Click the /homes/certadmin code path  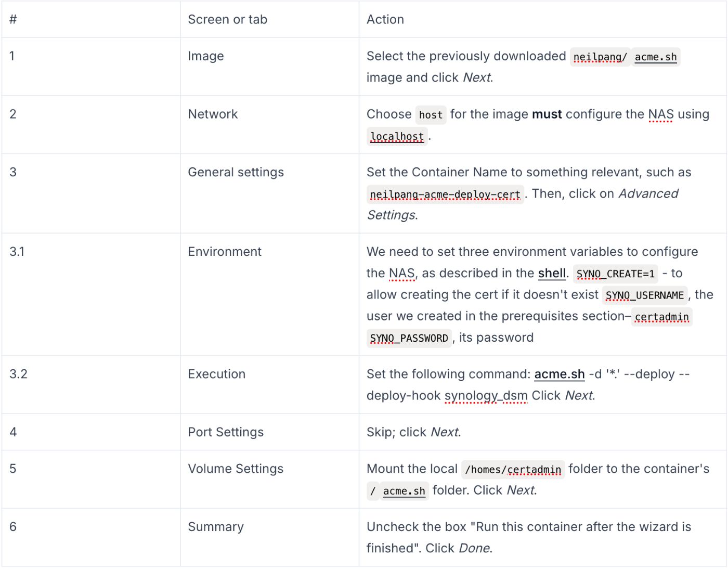pos(513,470)
